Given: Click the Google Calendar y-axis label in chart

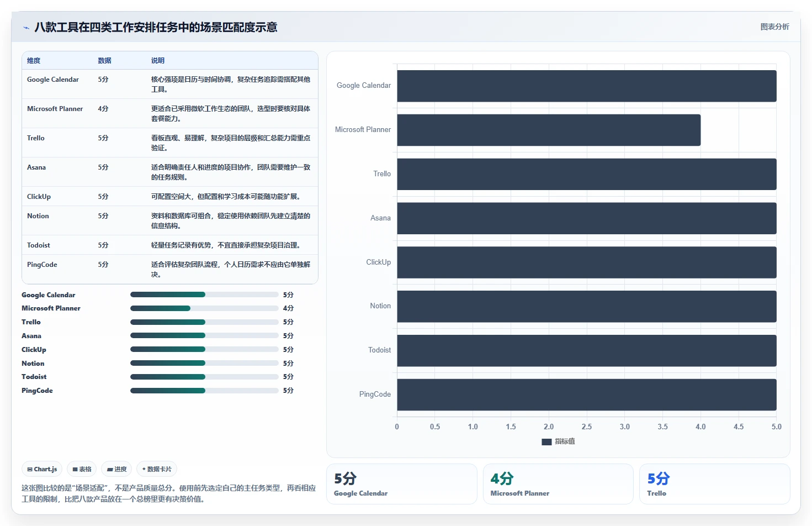Looking at the screenshot, I should point(364,86).
